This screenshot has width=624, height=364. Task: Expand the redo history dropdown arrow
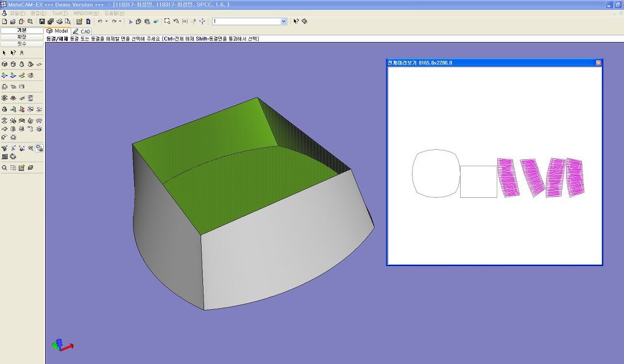(120, 21)
